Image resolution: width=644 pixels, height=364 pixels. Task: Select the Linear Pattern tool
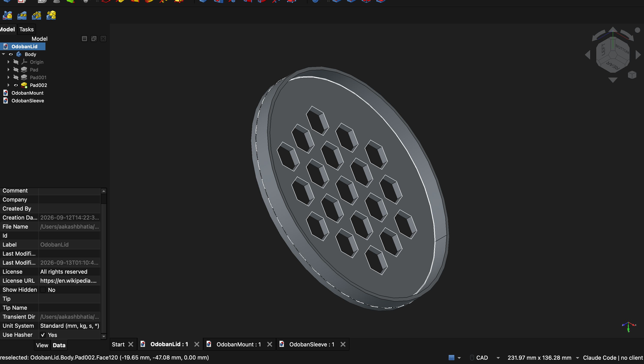22,15
